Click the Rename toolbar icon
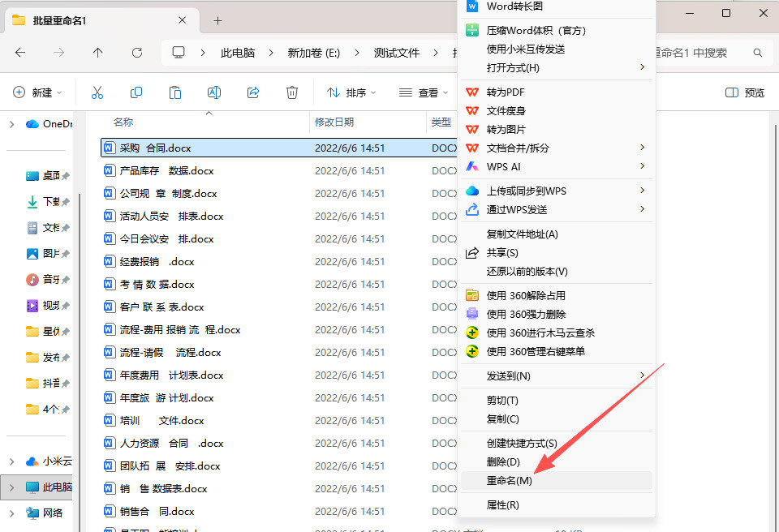Screen dimensions: 779x532 pyautogui.click(x=214, y=92)
